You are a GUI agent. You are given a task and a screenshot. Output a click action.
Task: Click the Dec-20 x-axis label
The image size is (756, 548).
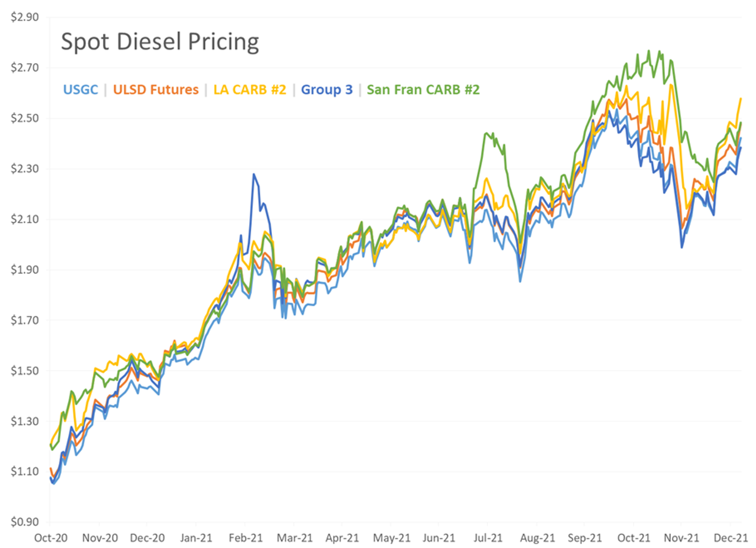(147, 538)
